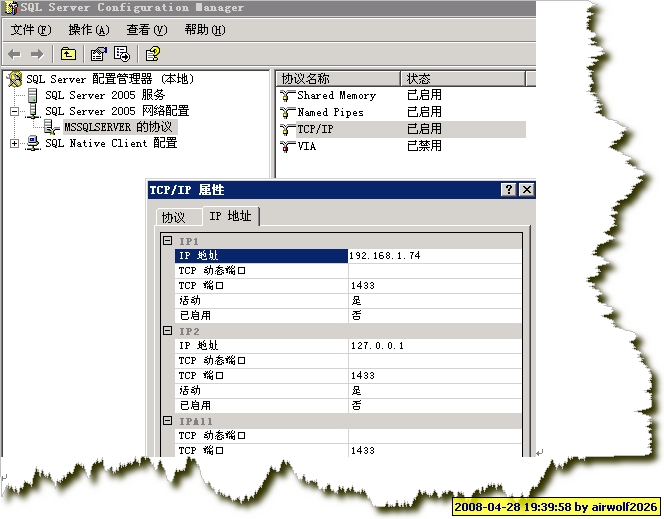Edit IP1 address value 192.168.1.74

(x=434, y=256)
